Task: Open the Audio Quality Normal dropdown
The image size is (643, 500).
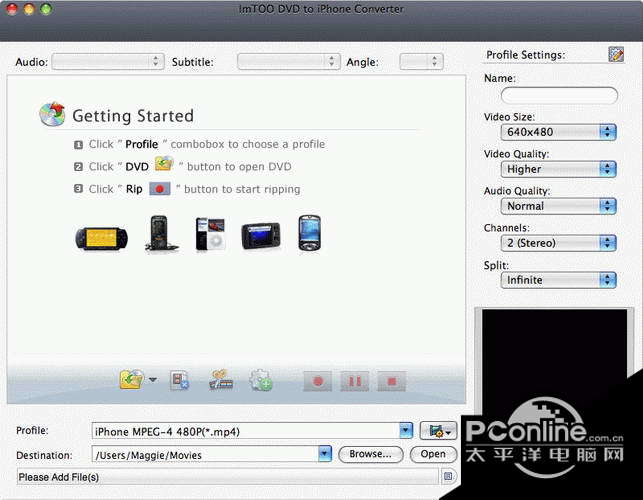Action: point(559,206)
